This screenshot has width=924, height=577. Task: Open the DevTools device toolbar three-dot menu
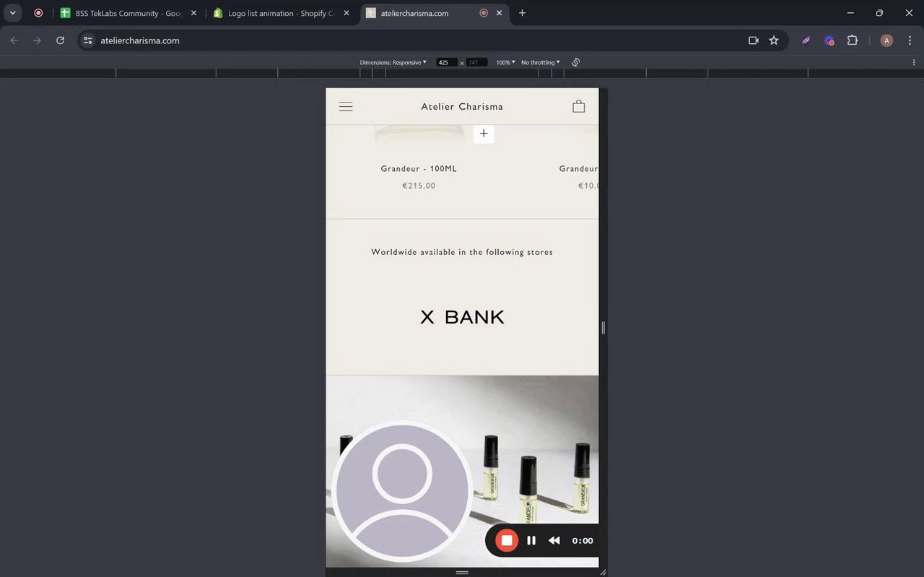[x=914, y=62]
